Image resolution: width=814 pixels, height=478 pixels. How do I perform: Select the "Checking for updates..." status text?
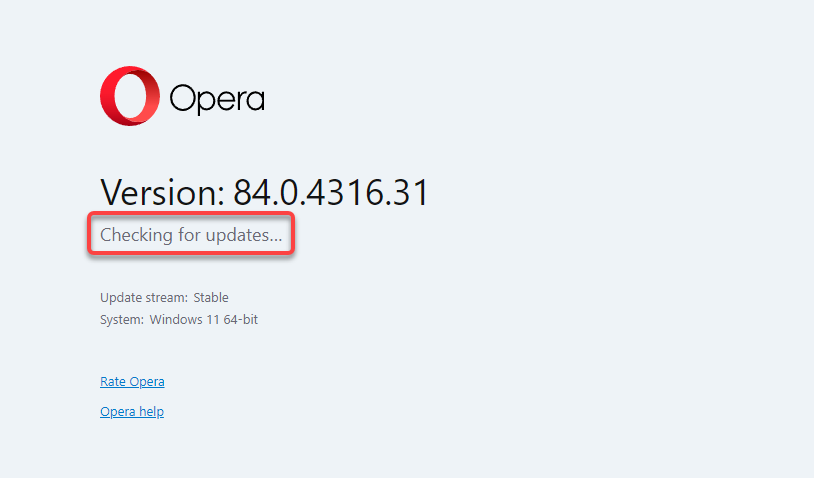pyautogui.click(x=191, y=236)
